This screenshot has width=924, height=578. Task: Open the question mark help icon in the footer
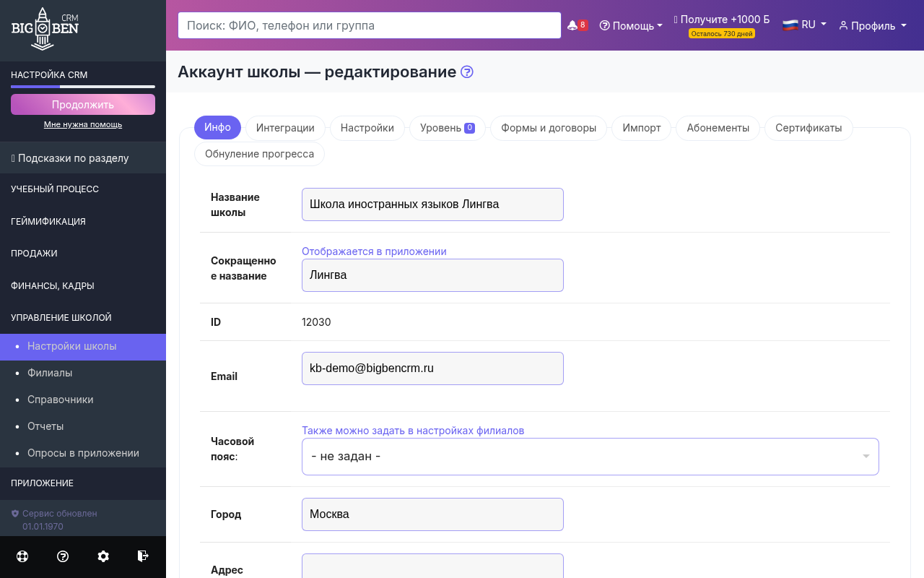[x=63, y=556]
